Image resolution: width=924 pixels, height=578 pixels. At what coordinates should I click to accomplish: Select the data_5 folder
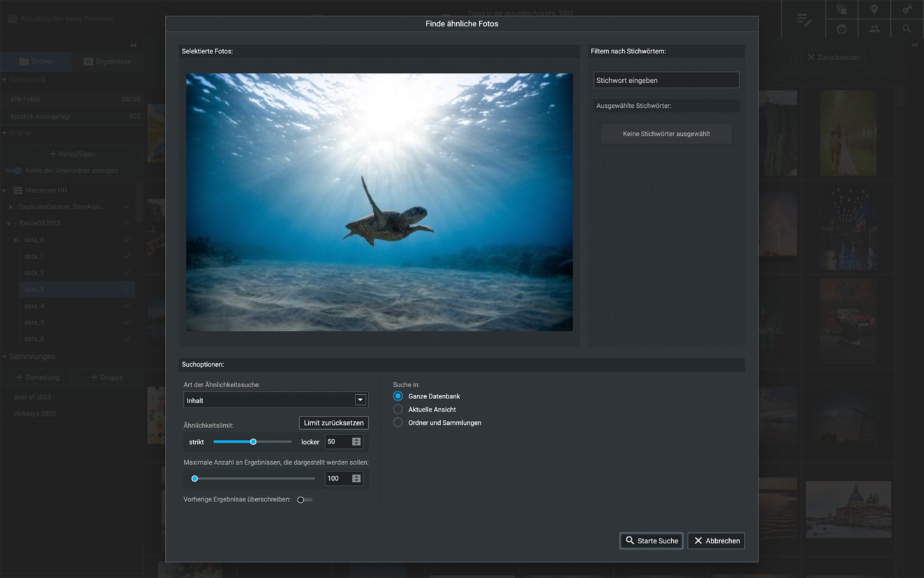(x=77, y=322)
